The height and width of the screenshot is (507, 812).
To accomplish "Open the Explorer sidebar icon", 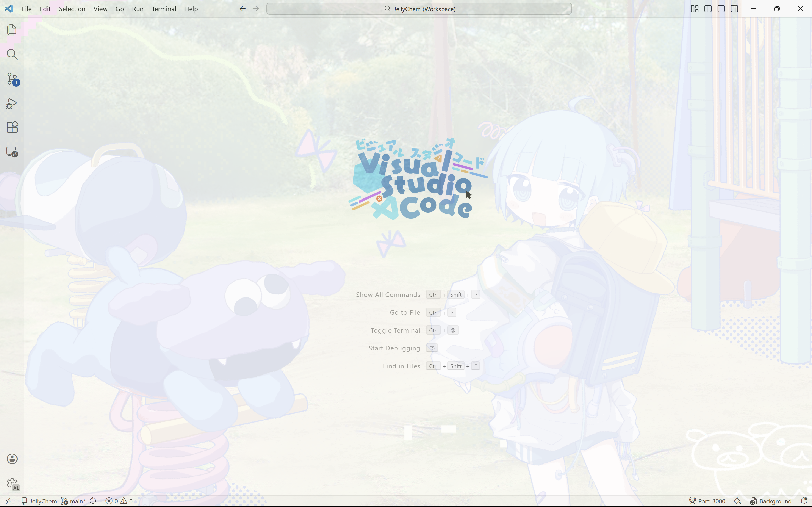I will pyautogui.click(x=12, y=29).
